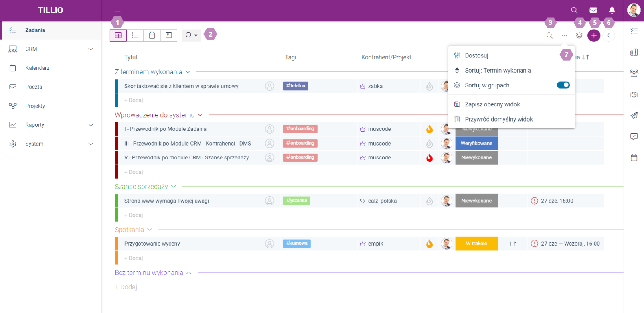Open the user profile avatar
The height and width of the screenshot is (313, 644).
click(634, 10)
